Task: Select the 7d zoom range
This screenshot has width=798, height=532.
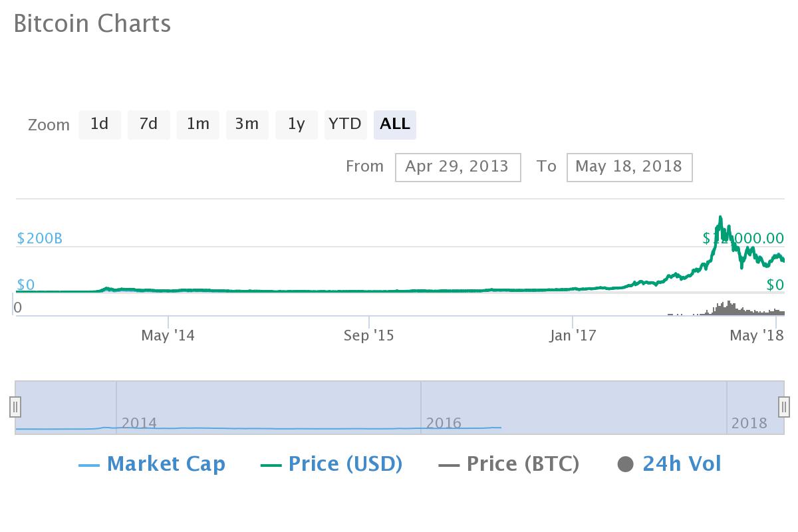Action: point(148,124)
